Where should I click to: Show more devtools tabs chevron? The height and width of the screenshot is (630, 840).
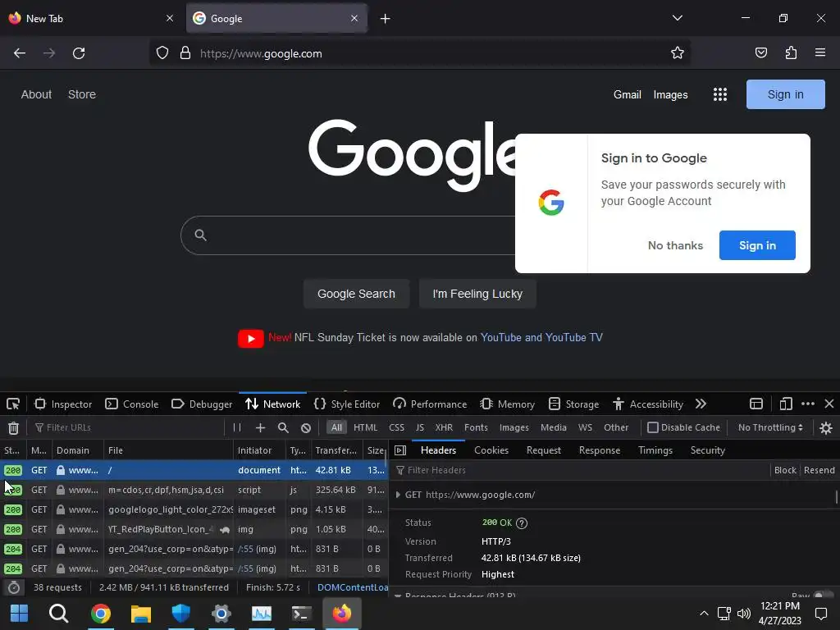[701, 404]
